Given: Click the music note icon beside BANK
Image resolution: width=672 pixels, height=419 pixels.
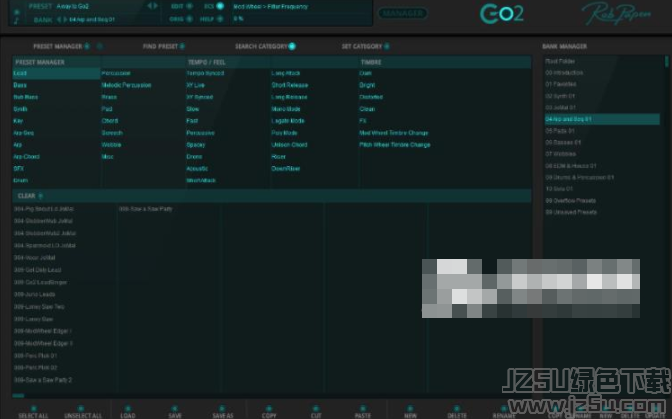Looking at the screenshot, I should click(16, 20).
